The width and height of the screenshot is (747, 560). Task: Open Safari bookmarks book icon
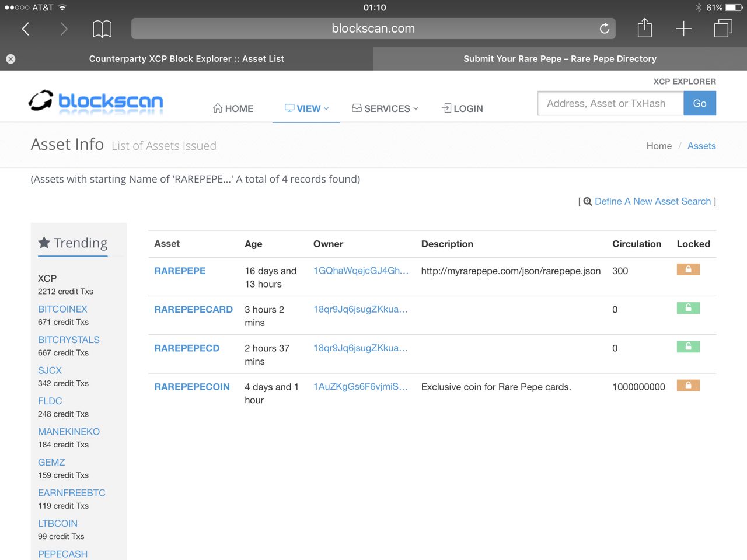point(102,29)
